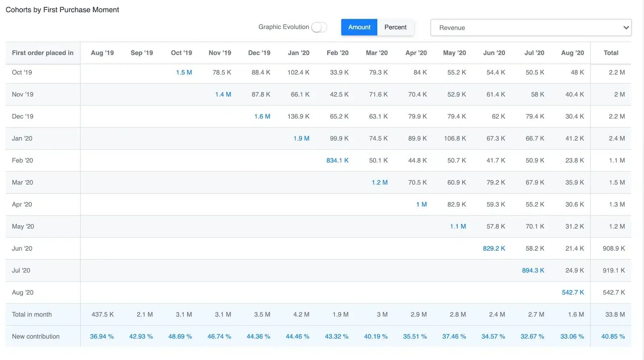Click the 106.8 K cell in Jan '20 row

(x=455, y=138)
